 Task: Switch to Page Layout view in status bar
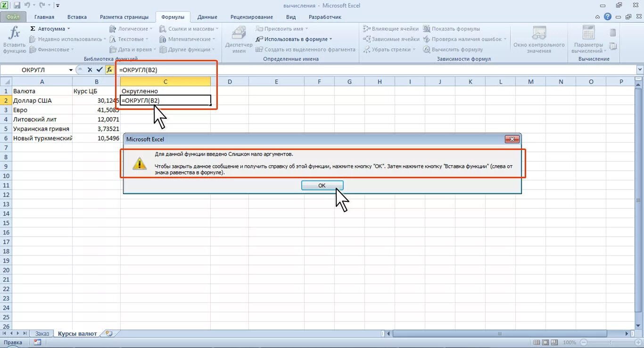point(546,342)
